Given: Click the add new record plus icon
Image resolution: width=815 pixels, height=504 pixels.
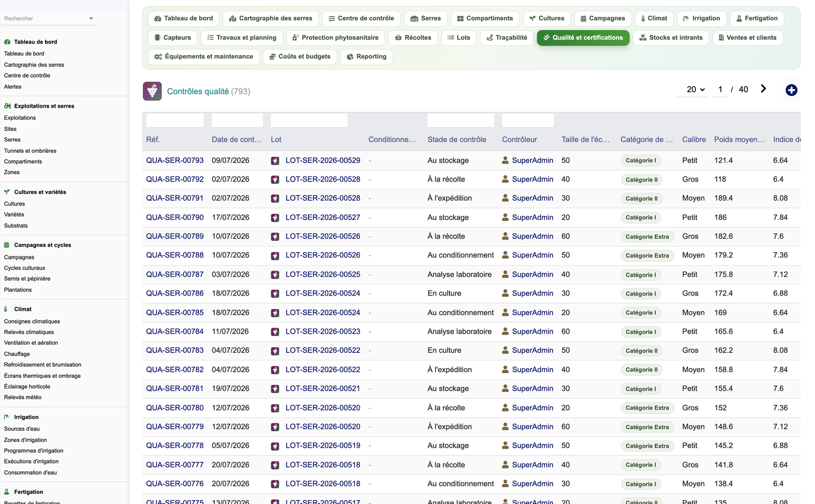Looking at the screenshot, I should tap(791, 90).
